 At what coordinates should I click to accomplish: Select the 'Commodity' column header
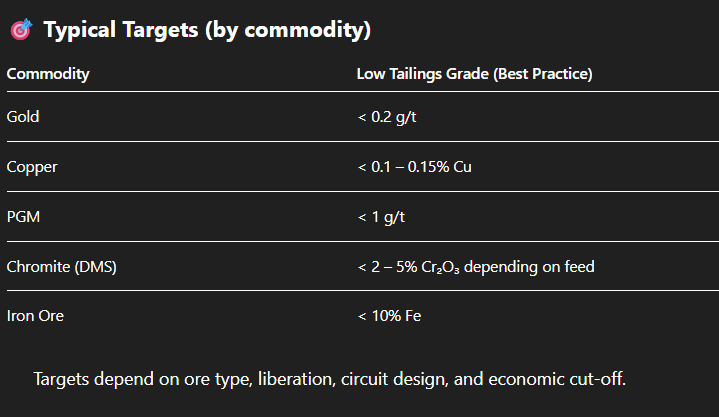[48, 74]
